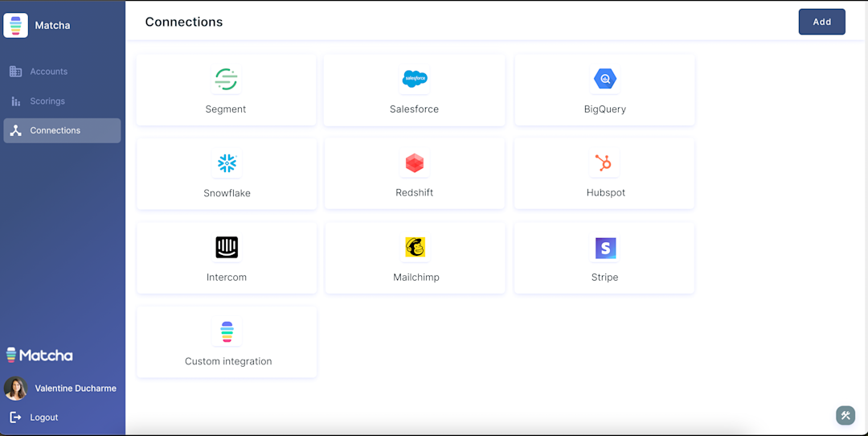Click Valentine Ducharme's avatar photo
Screen dimensions: 868x436
(15, 389)
